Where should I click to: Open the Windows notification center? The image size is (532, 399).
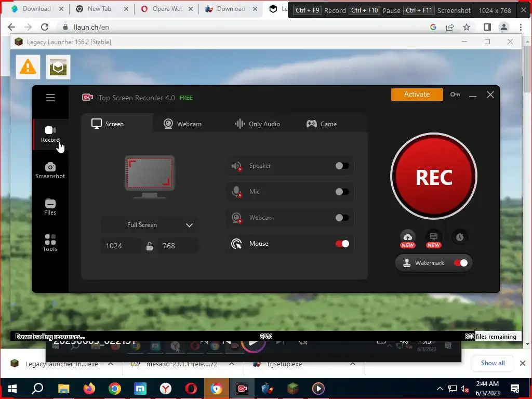click(515, 389)
